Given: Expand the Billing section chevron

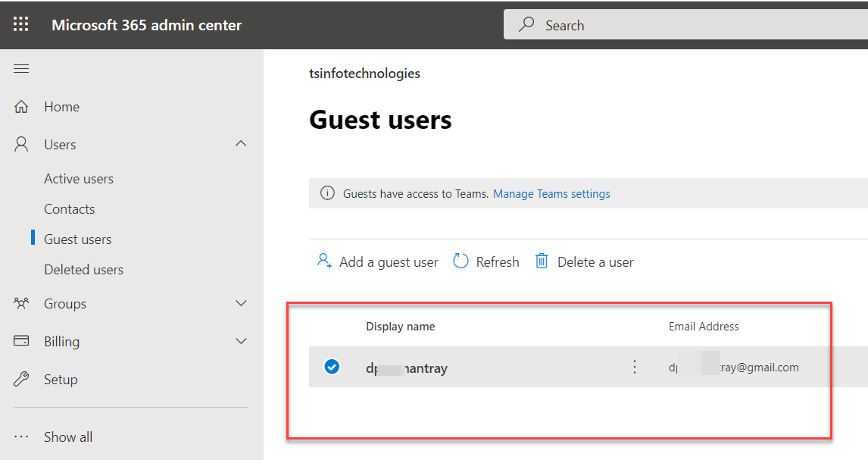Looking at the screenshot, I should [x=241, y=342].
